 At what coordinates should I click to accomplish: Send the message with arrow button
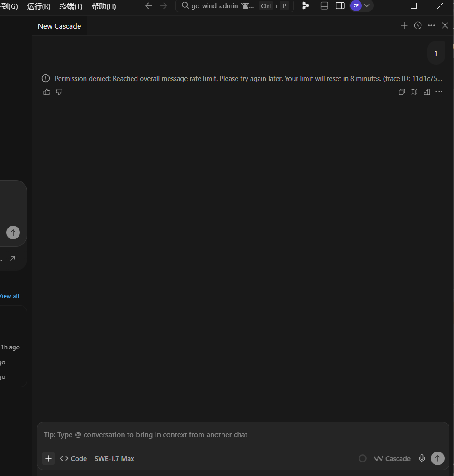(438, 458)
